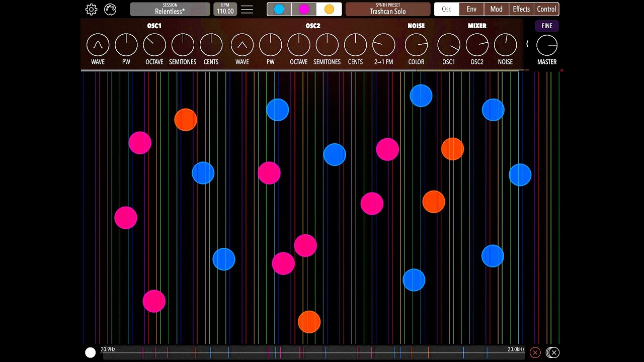Toggle the FINE button
Viewport: 644px width, 362px height.
coord(547,26)
